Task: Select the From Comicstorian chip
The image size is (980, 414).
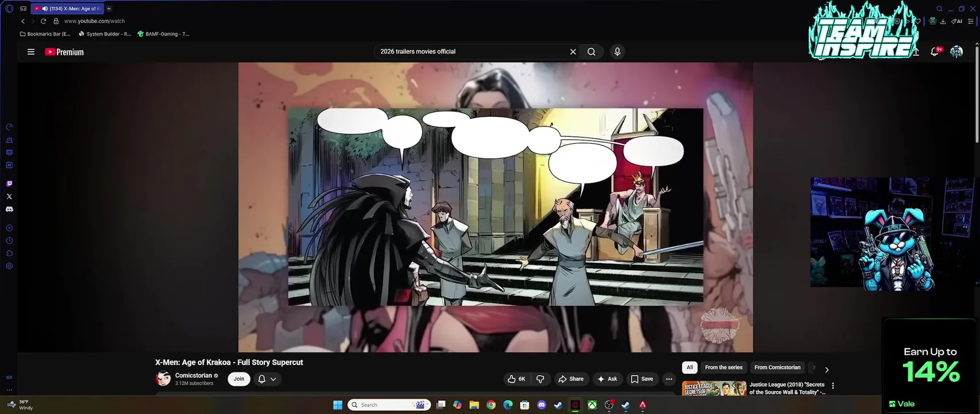Action: click(x=777, y=367)
